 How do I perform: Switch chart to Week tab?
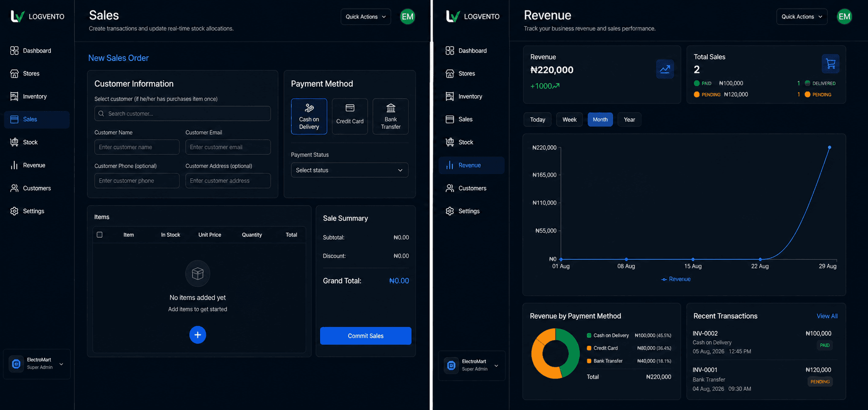tap(569, 119)
